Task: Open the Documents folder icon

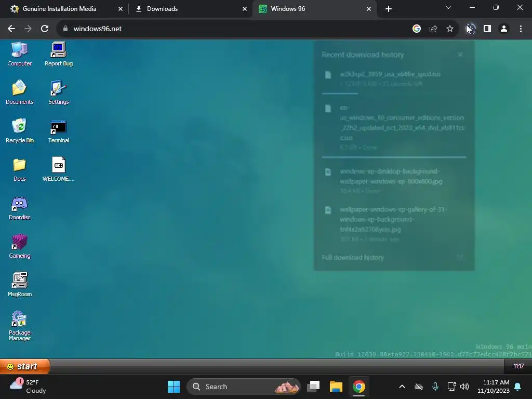Action: tap(20, 92)
